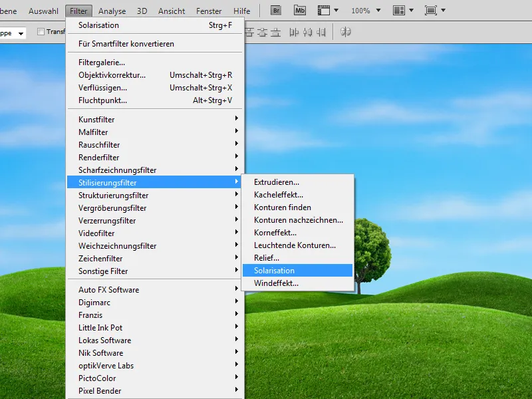
Task: Expand the Rauschfilter submenu
Action: (x=155, y=145)
